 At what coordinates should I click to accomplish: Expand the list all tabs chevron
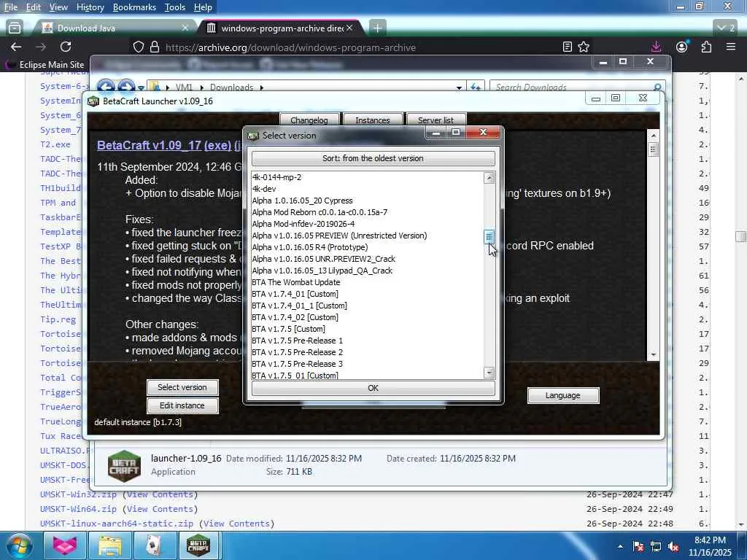(726, 28)
